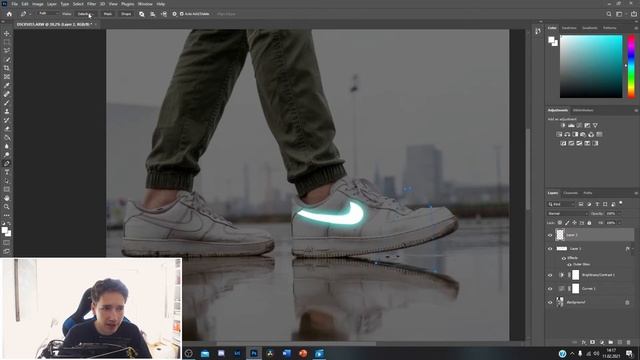Viewport: 640px width, 360px height.
Task: Open the Layers panel flyout menu
Action: pos(636,193)
